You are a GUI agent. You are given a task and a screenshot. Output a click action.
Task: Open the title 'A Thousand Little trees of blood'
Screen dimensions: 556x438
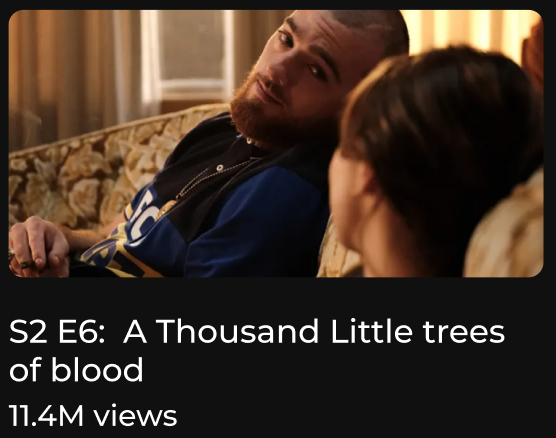click(x=257, y=350)
